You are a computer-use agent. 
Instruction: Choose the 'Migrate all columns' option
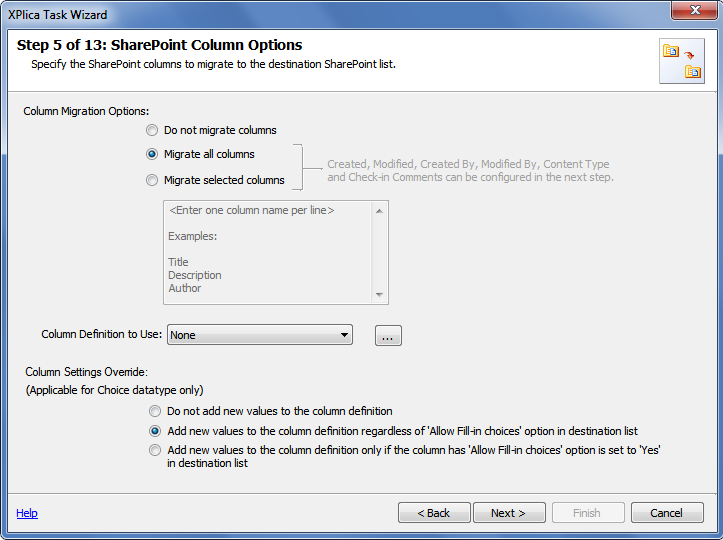pyautogui.click(x=152, y=154)
